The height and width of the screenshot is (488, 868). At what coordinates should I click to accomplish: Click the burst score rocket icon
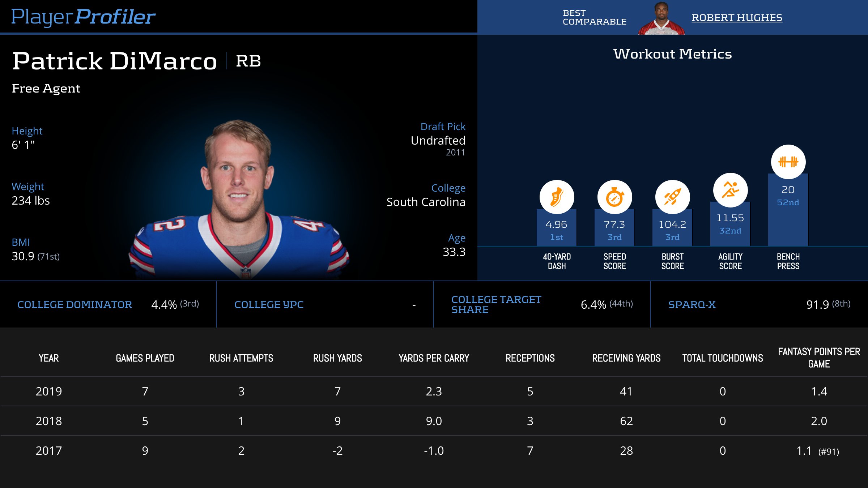[672, 197]
